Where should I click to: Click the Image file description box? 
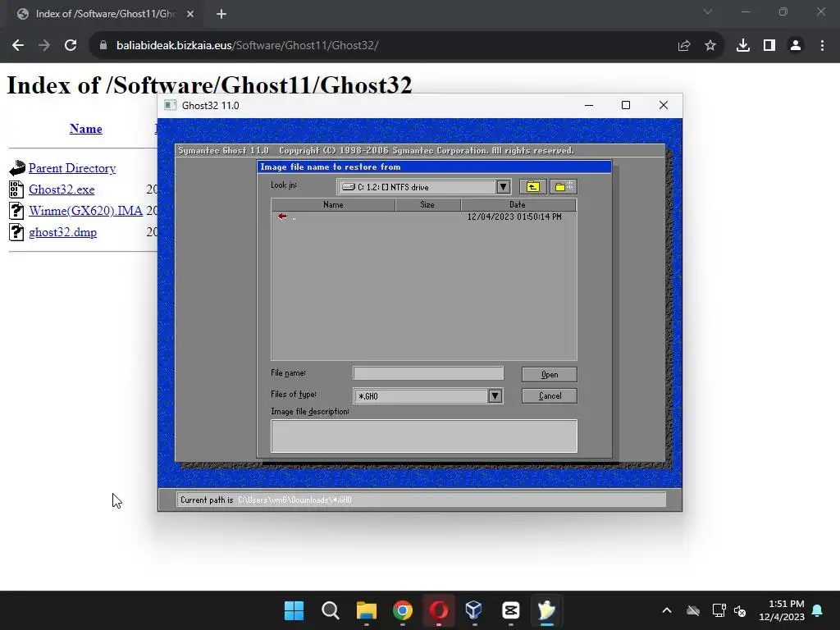pyautogui.click(x=424, y=436)
